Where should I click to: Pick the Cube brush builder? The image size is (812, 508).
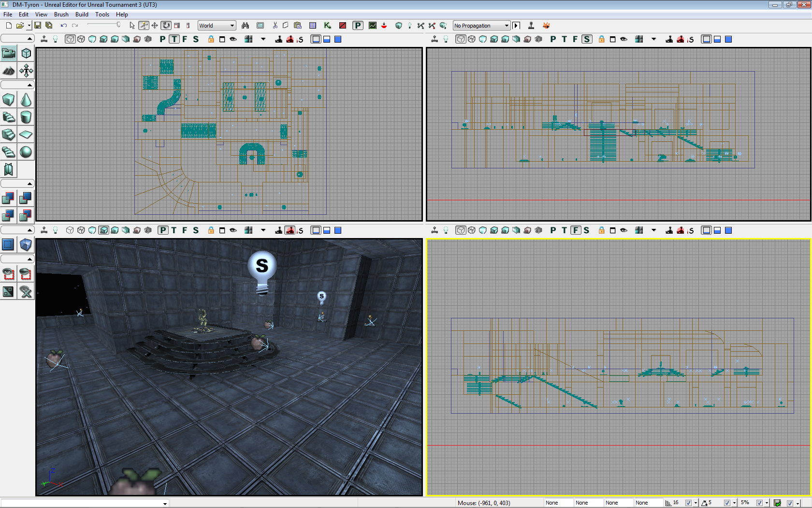pos(9,100)
